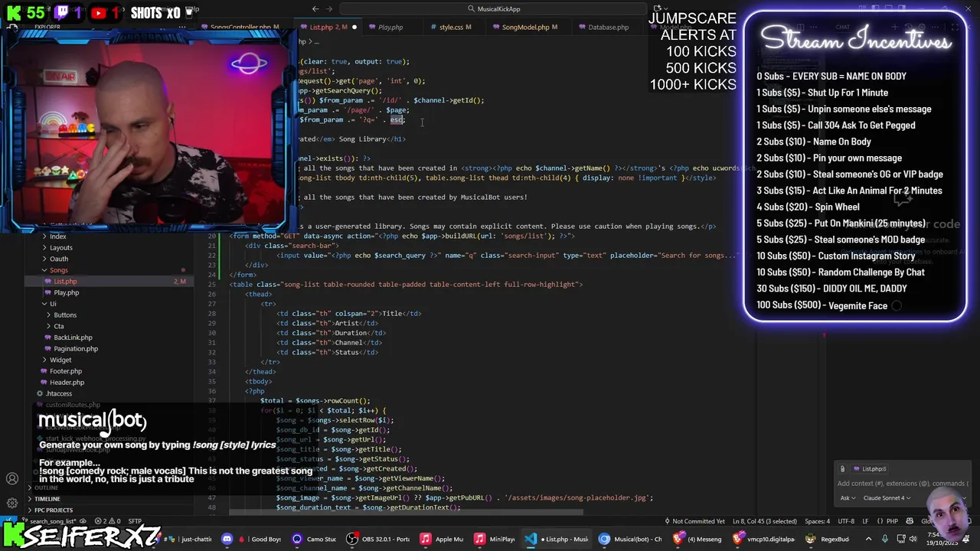Click the errors and warnings status indicator
Screen dimensions: 980x551
(x=106, y=521)
